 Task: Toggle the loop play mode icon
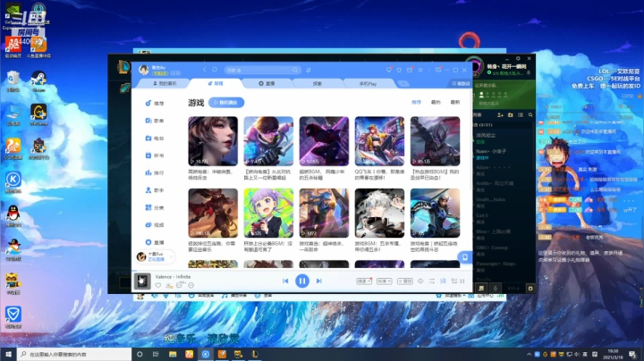point(432,281)
